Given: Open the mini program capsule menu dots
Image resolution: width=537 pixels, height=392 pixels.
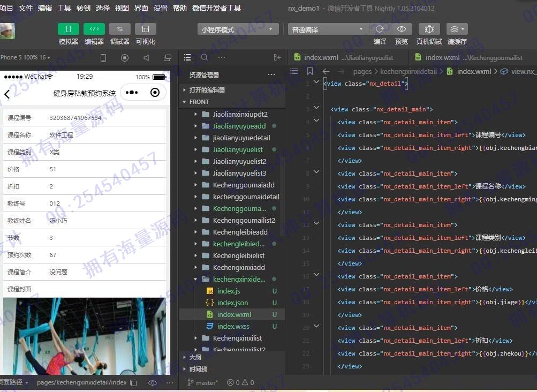Looking at the screenshot, I should click(132, 93).
